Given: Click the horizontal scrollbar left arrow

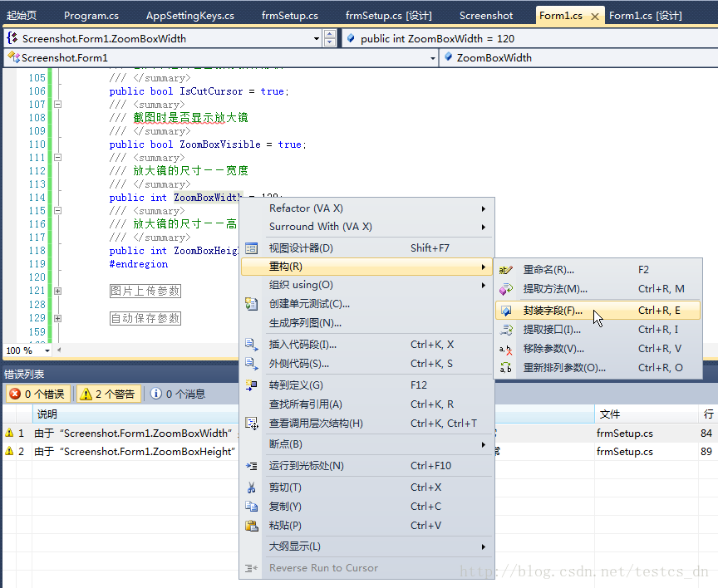Looking at the screenshot, I should pos(59,350).
